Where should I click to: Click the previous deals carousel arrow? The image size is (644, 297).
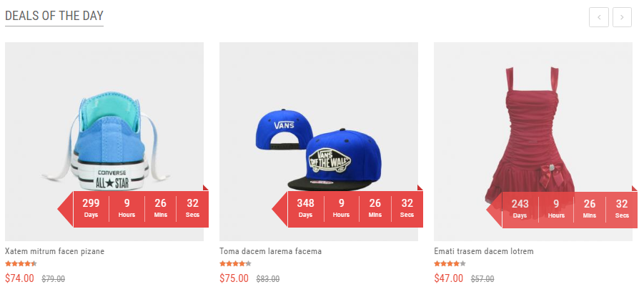[x=599, y=17]
